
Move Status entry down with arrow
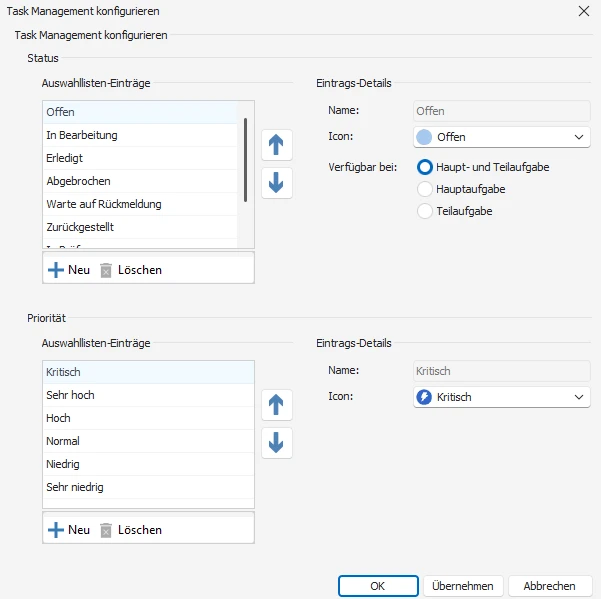click(x=277, y=183)
